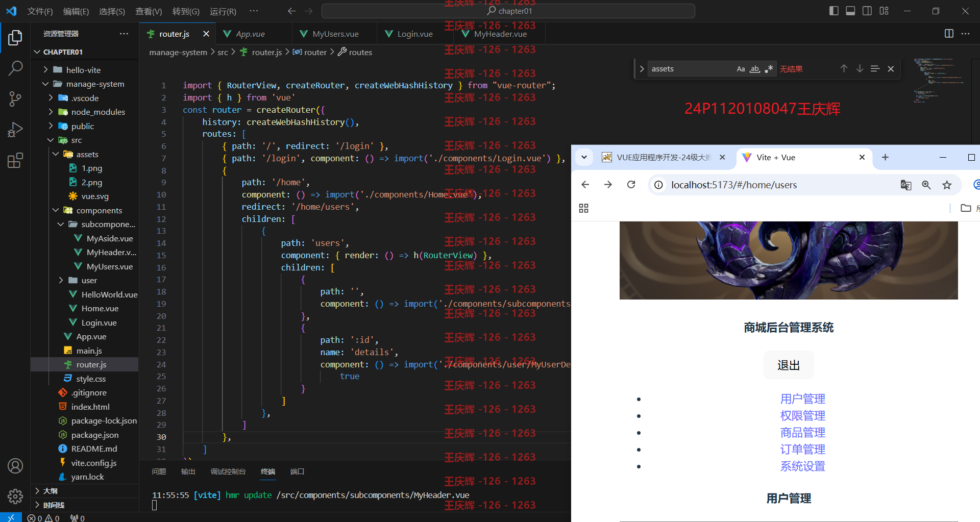Switch to MyUsers.vue editor tab
The height and width of the screenshot is (522, 980).
pos(335,34)
